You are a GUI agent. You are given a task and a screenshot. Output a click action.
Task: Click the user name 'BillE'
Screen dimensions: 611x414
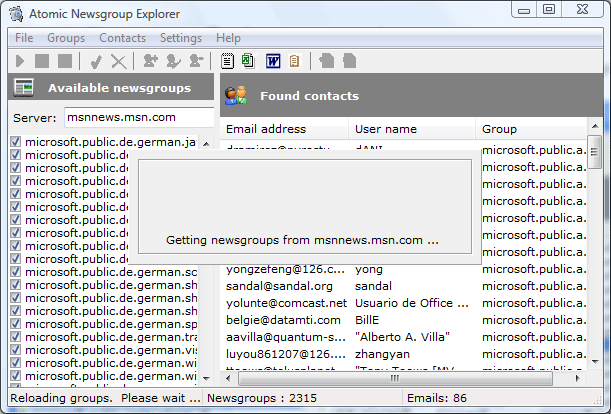click(367, 320)
